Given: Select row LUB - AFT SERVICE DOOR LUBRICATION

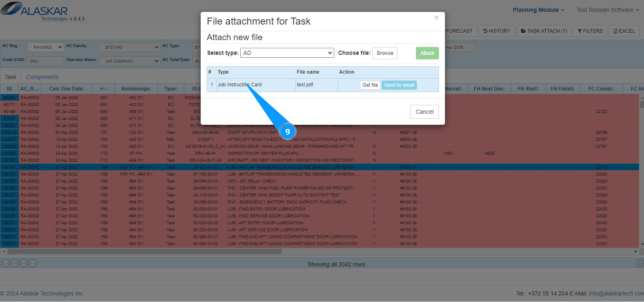Looking at the screenshot, I should coord(320,230).
